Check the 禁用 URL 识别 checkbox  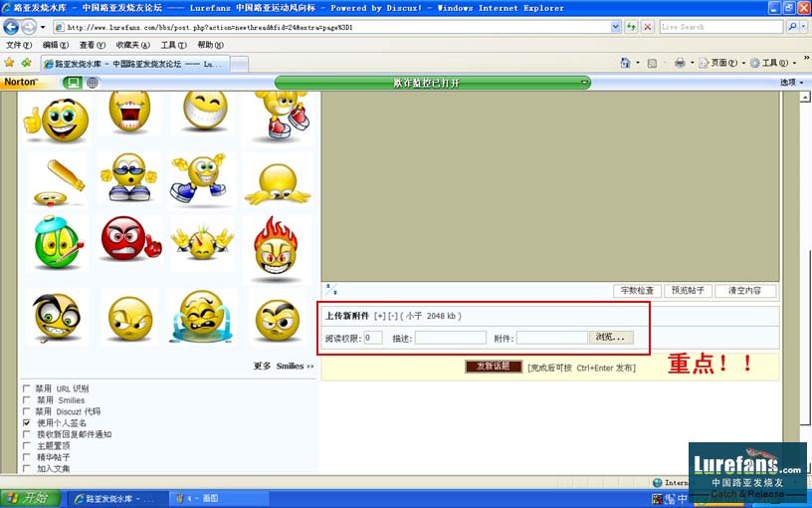[x=27, y=388]
